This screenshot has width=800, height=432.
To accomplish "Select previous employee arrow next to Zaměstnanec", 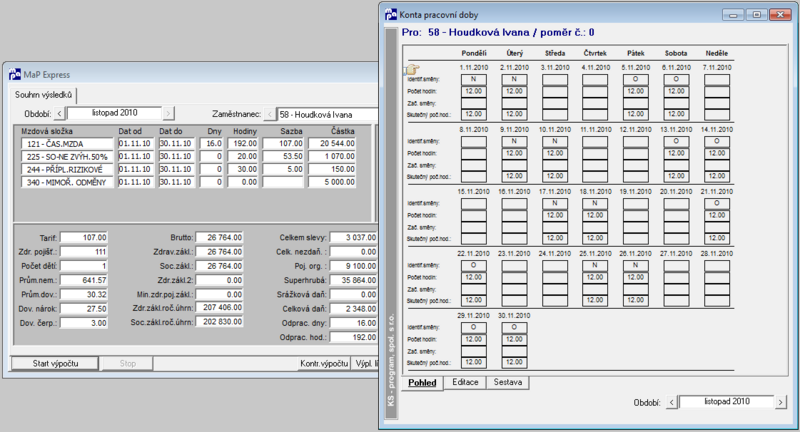I will point(269,114).
